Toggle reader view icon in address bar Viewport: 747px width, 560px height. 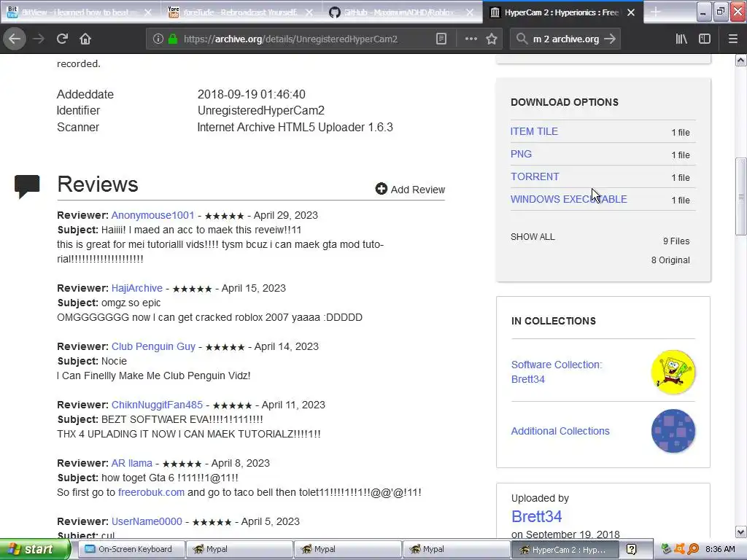click(441, 39)
